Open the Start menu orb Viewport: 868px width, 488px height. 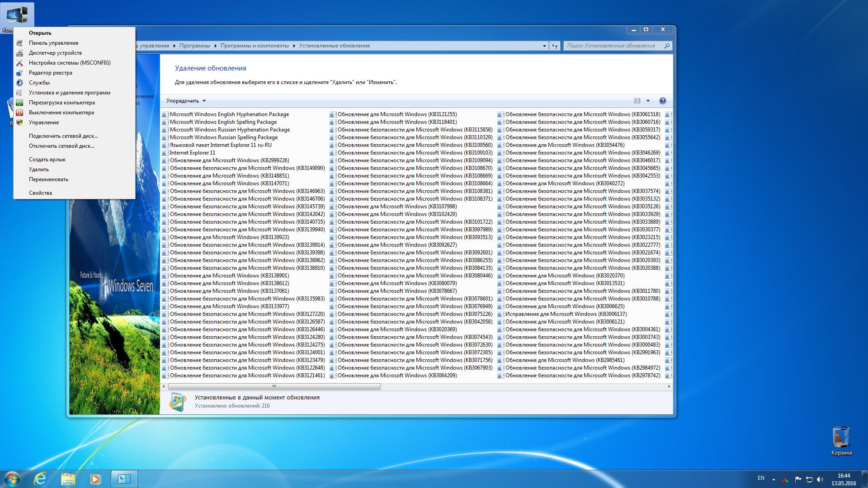(x=12, y=479)
